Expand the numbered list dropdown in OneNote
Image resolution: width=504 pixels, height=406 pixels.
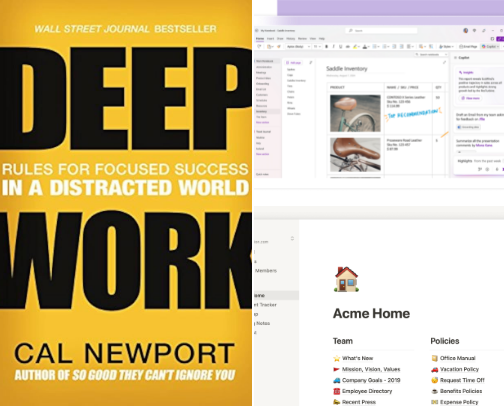(x=388, y=47)
